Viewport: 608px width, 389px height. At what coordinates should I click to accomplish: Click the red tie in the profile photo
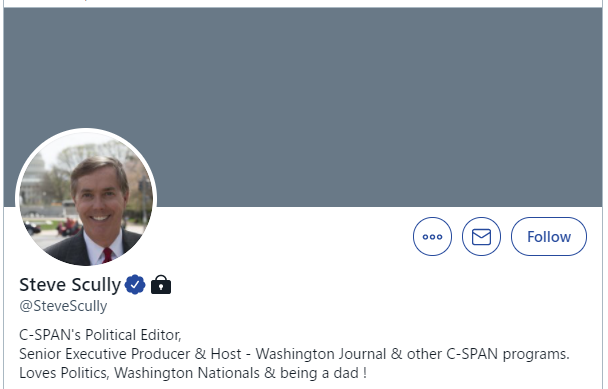(107, 255)
